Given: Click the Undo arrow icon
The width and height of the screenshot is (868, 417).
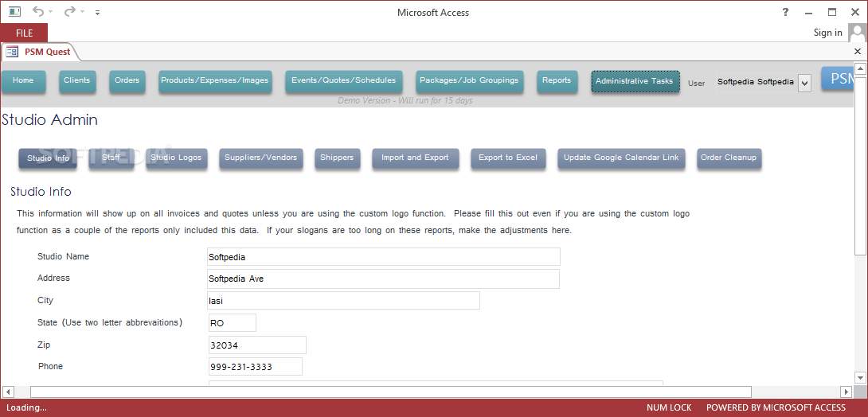Looking at the screenshot, I should pos(38,12).
